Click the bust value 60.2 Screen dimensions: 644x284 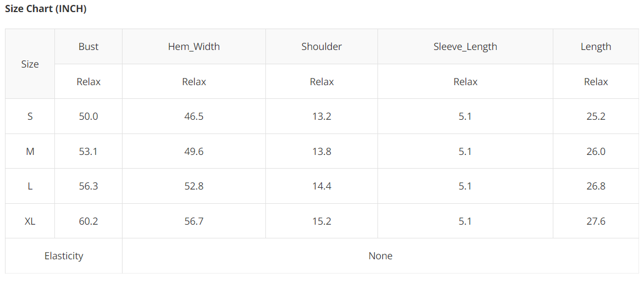pos(88,221)
